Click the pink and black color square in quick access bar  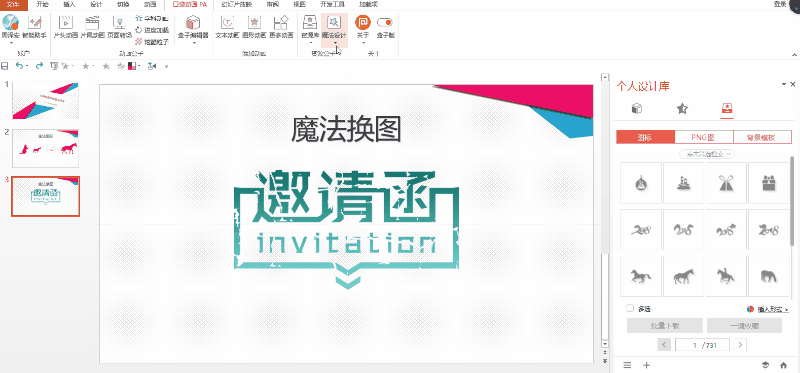[132, 66]
